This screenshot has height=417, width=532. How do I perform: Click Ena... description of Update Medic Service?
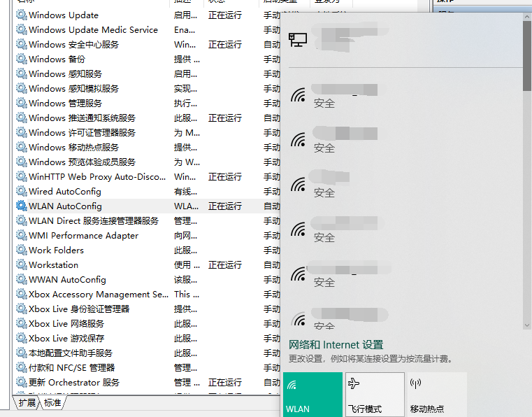click(x=185, y=30)
